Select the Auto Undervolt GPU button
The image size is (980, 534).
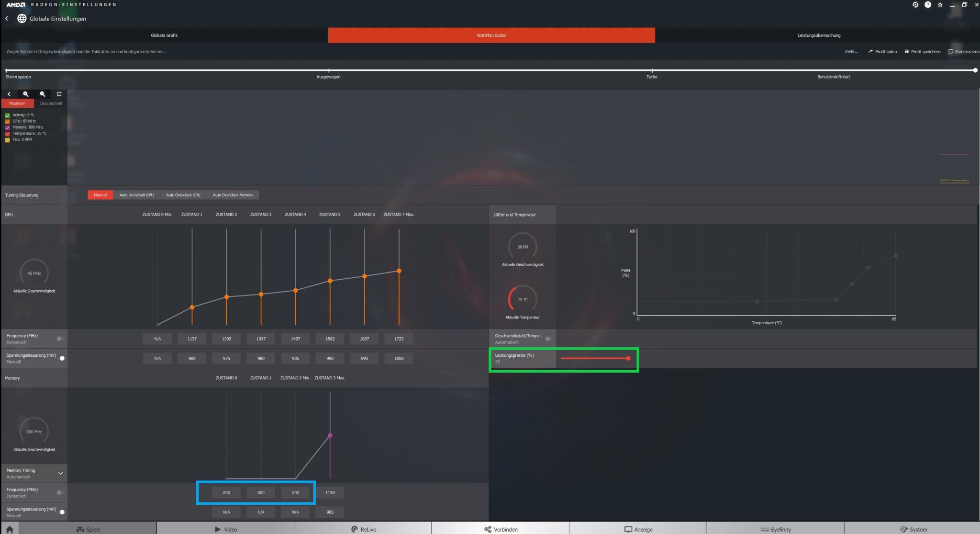coord(136,195)
